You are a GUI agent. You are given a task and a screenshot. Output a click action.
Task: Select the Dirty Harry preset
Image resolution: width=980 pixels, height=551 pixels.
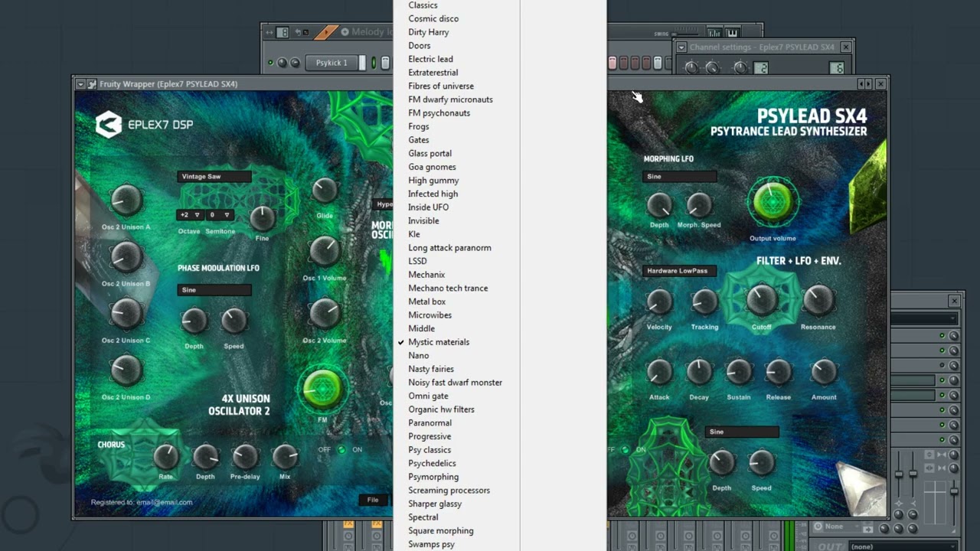point(429,32)
